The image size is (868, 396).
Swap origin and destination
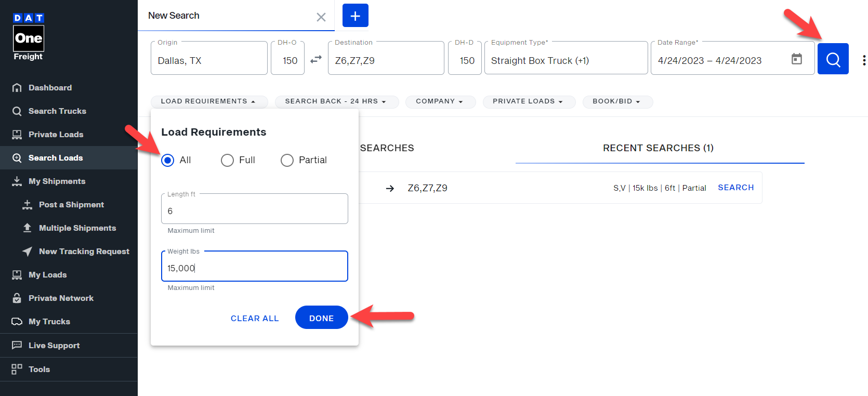316,60
